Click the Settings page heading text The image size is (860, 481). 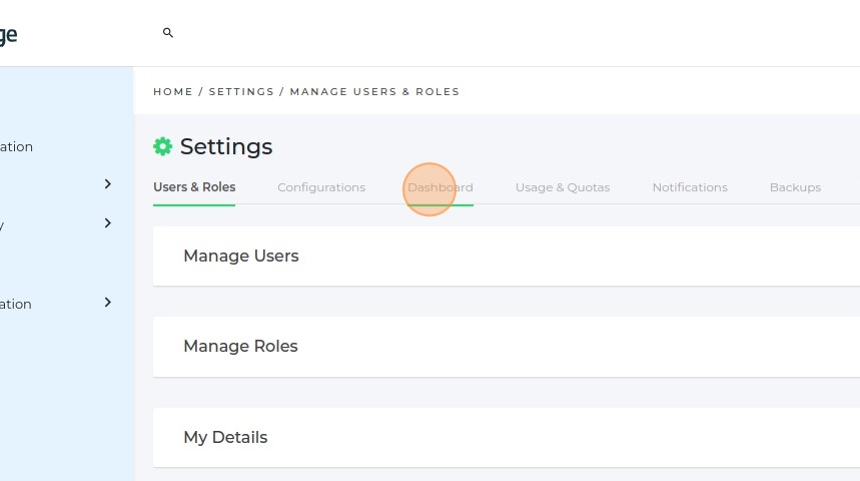226,147
